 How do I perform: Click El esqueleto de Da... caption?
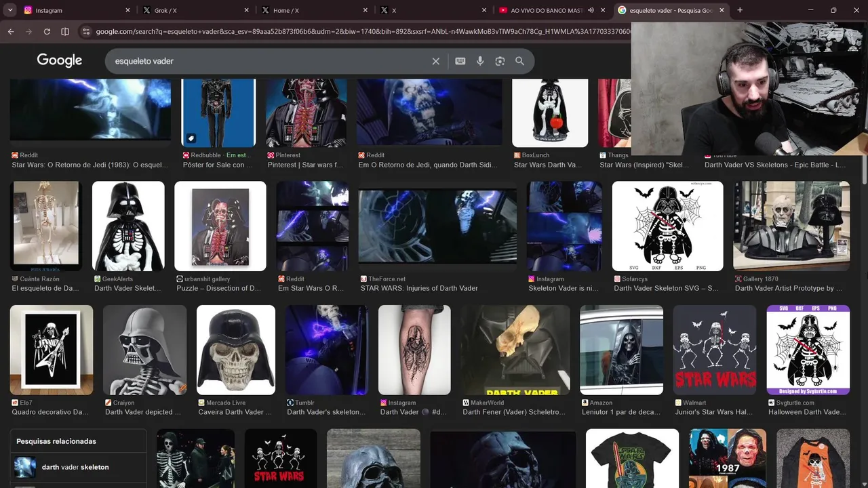pos(45,288)
